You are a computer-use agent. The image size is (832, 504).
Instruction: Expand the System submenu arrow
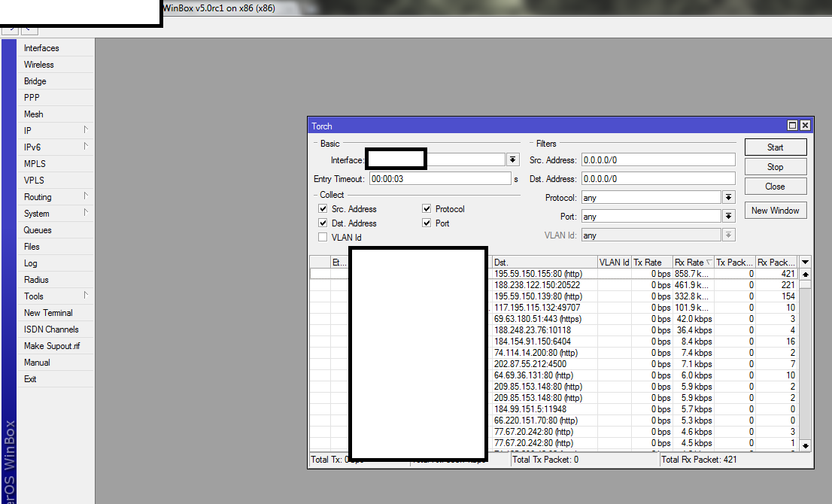(x=86, y=212)
